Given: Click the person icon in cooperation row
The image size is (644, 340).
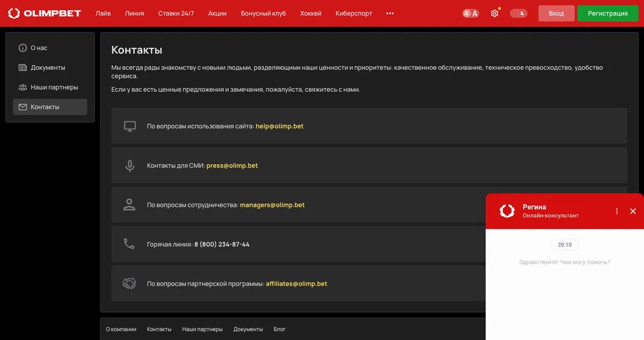Looking at the screenshot, I should click(x=129, y=205).
